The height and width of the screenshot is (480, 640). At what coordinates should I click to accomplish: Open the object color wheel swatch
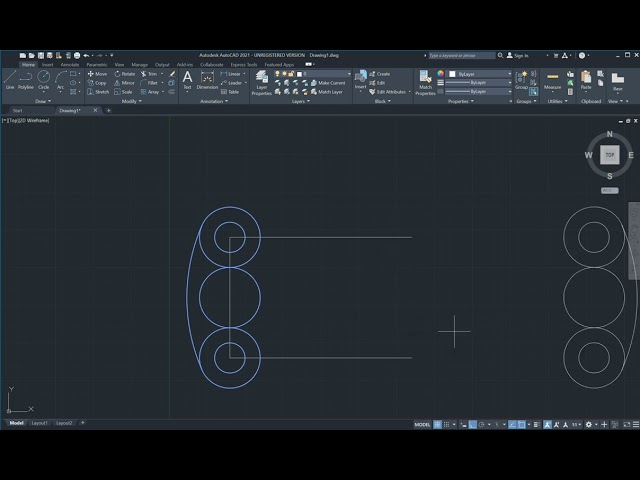pos(440,74)
